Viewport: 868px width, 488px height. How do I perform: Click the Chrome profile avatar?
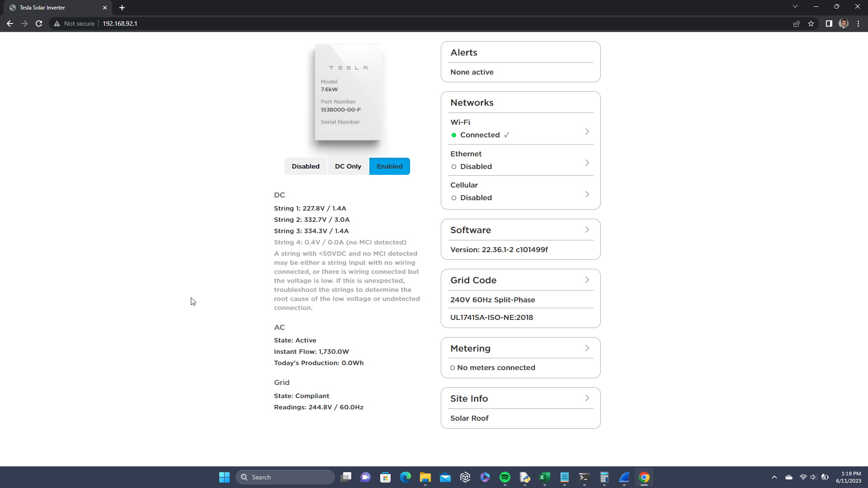click(844, 23)
